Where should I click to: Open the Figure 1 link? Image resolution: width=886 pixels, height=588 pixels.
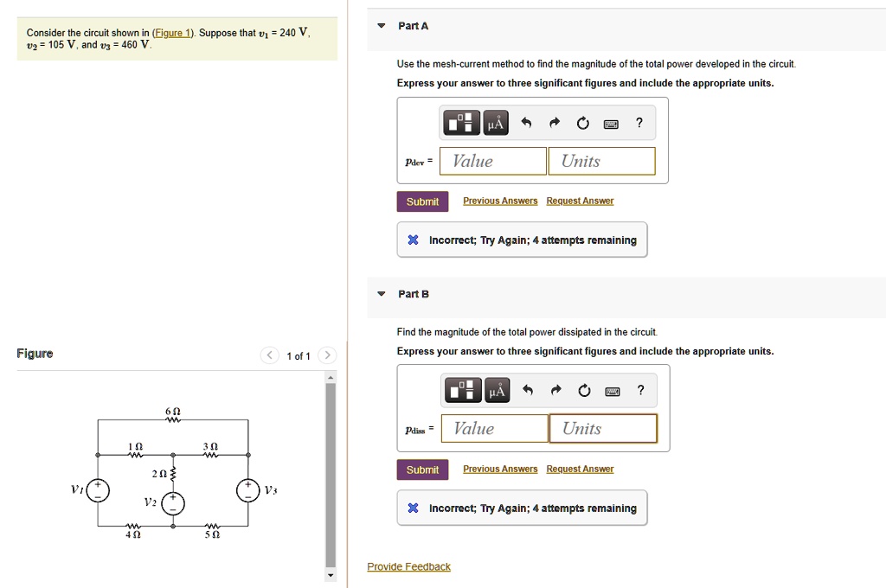click(x=170, y=33)
